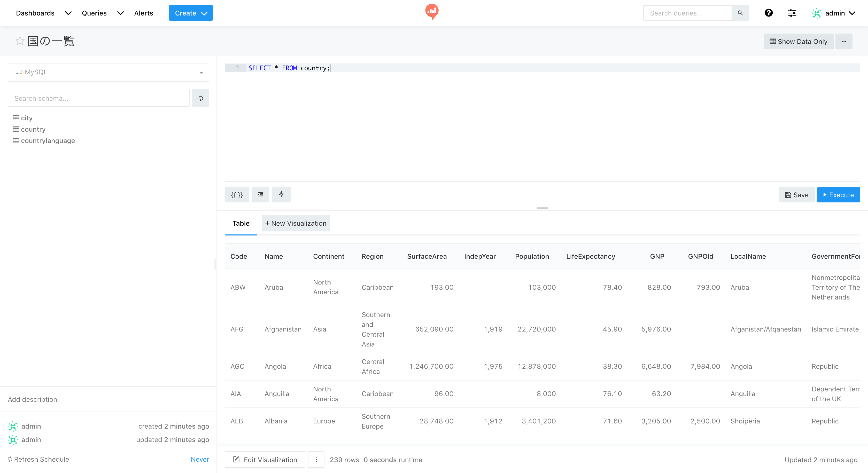Click the search queries magnifier icon
Viewport: 868px width, 473px height.
pyautogui.click(x=740, y=13)
